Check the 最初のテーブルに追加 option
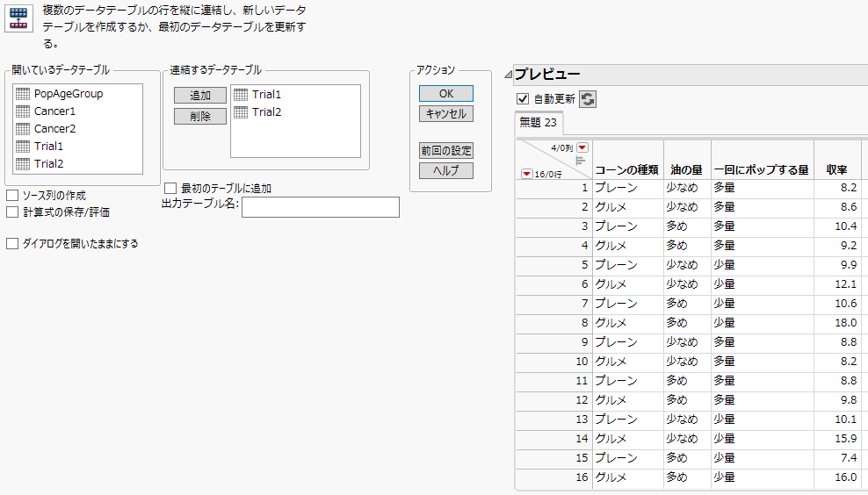The image size is (868, 495). pyautogui.click(x=170, y=188)
